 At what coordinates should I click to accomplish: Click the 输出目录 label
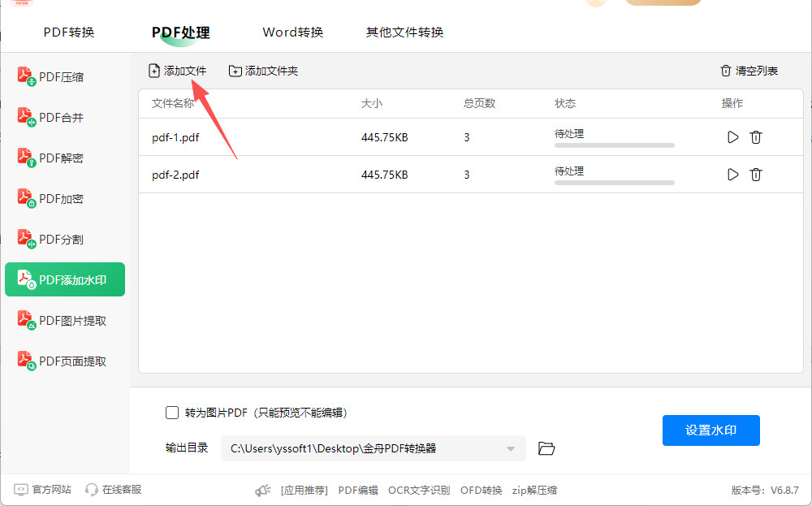pyautogui.click(x=187, y=448)
